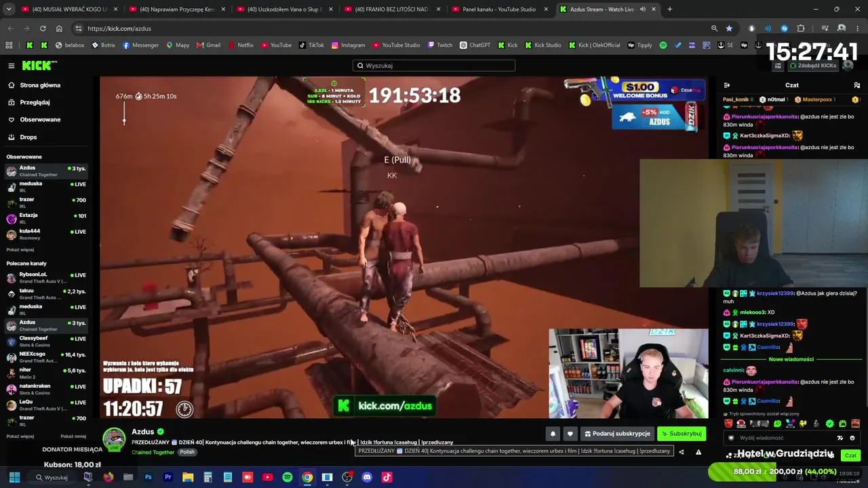Image resolution: width=868 pixels, height=488 pixels.
Task: Click the Zdobądź KICKs button
Action: point(814,66)
